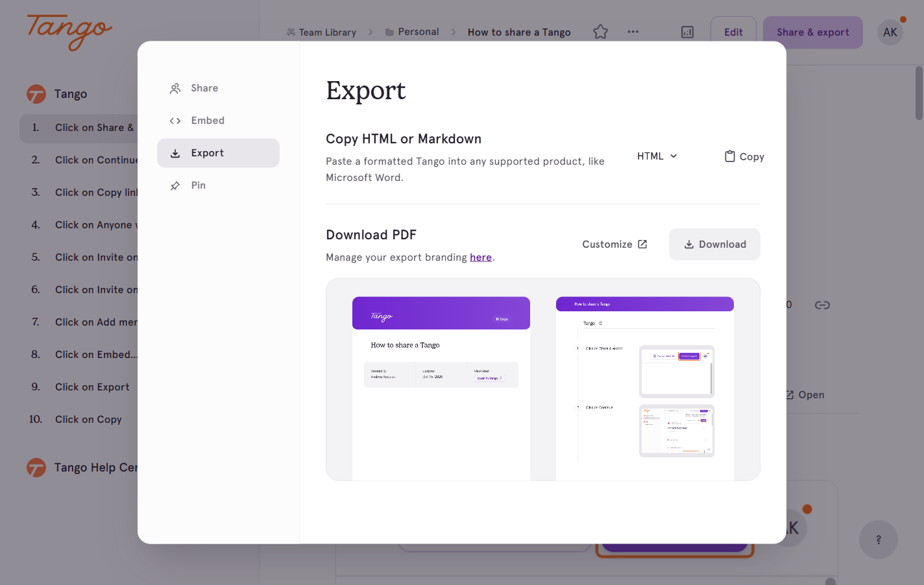Select step 7 Click on Add mem
This screenshot has width=924, height=585.
coord(79,322)
